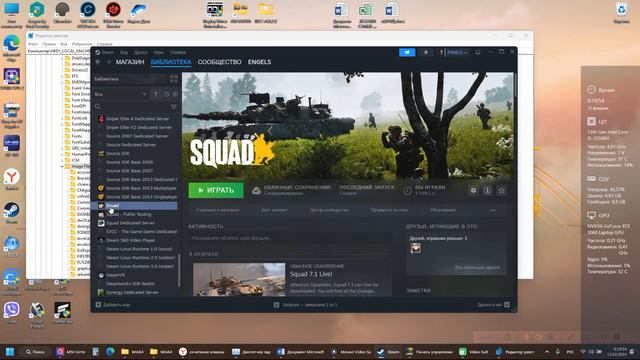Open Friends and chat button

(x=493, y=305)
